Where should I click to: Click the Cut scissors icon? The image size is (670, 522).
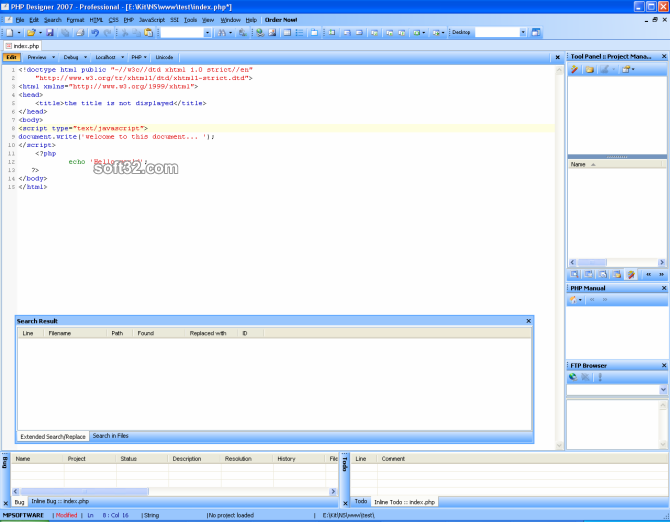125,32
